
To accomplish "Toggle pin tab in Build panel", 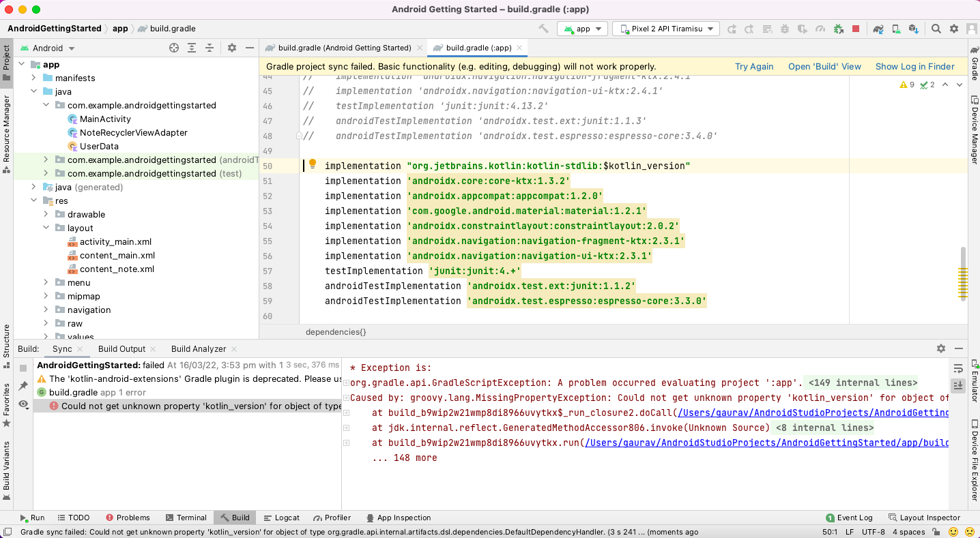I will tap(23, 386).
